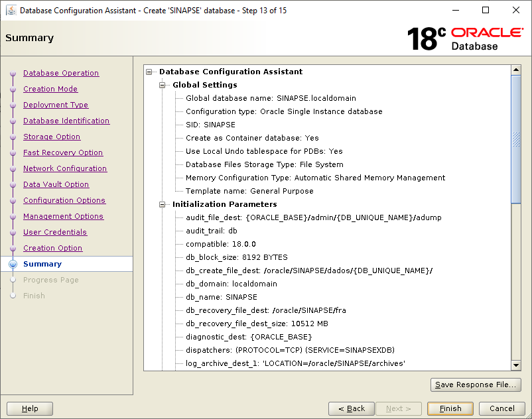The width and height of the screenshot is (532, 419).
Task: Cancel the database creation wizard
Action: (501, 408)
